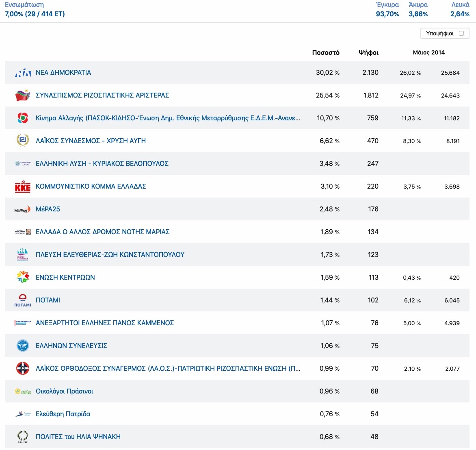The width and height of the screenshot is (476, 450).
Task: Click the 176 votes cell
Action: 373,209
